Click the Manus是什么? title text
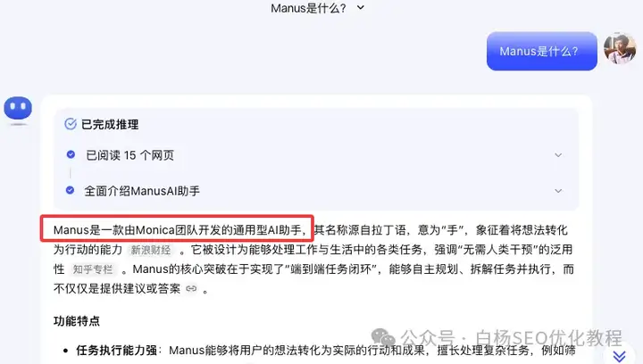Screen dimensions: 643x364 point(308,8)
